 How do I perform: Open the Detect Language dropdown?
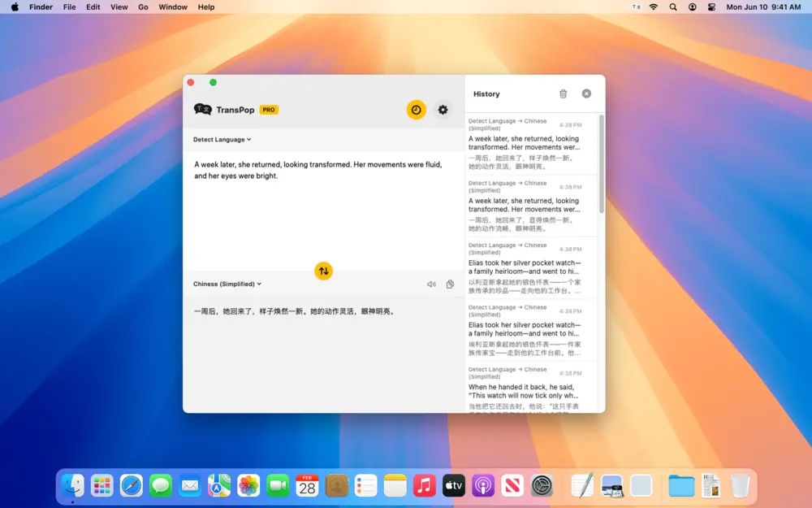[x=221, y=139]
